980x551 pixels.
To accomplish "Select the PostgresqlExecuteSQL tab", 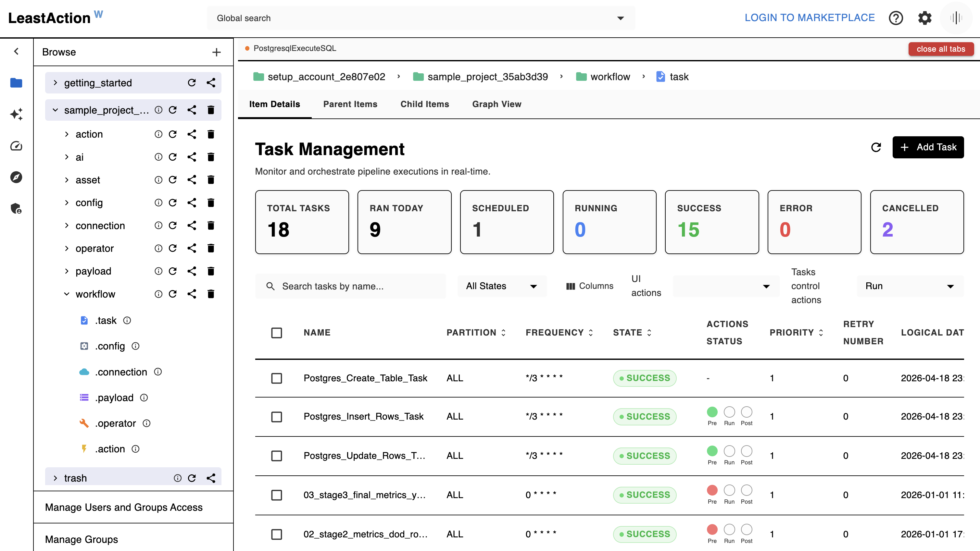I will pos(291,48).
